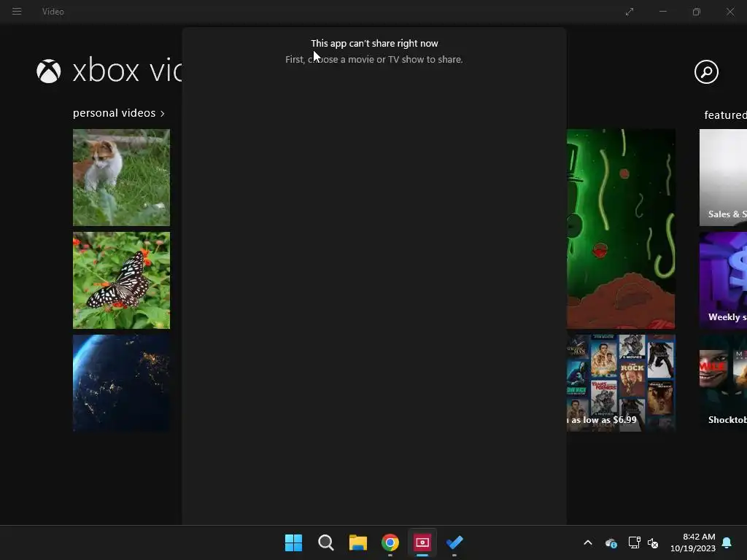Click the chevron next to personal videos
747x560 pixels.
tap(163, 114)
